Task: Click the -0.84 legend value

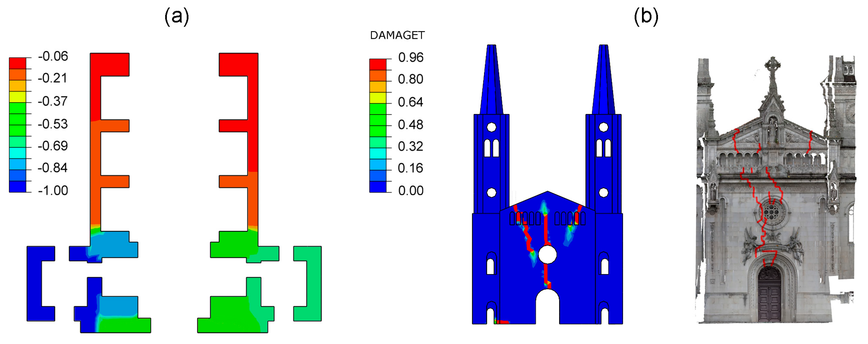Action: point(53,168)
